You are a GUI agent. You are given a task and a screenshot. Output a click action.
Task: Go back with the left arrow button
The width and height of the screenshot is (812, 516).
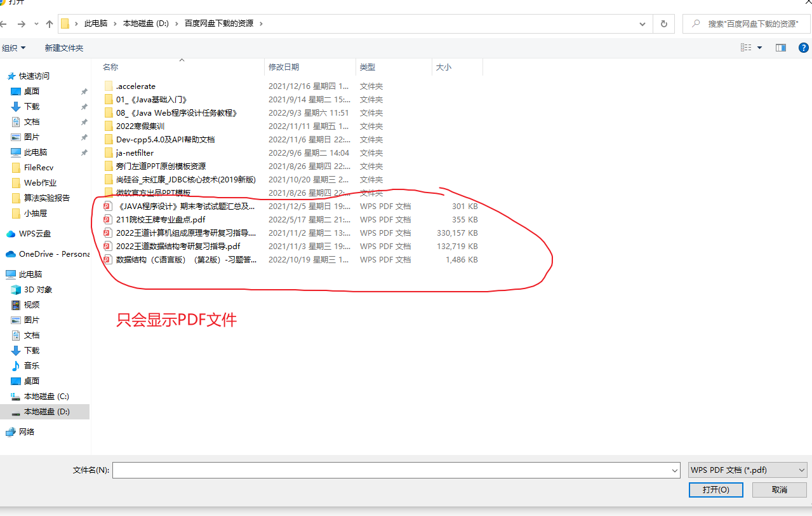click(4, 24)
